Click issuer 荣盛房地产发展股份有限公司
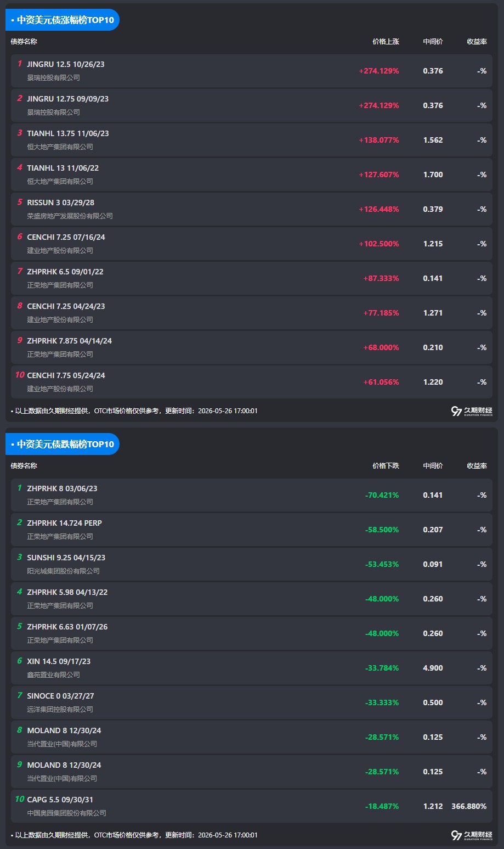 tap(70, 216)
